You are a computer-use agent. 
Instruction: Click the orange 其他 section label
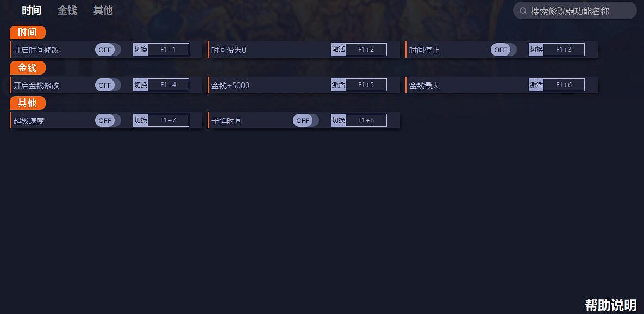click(x=27, y=103)
